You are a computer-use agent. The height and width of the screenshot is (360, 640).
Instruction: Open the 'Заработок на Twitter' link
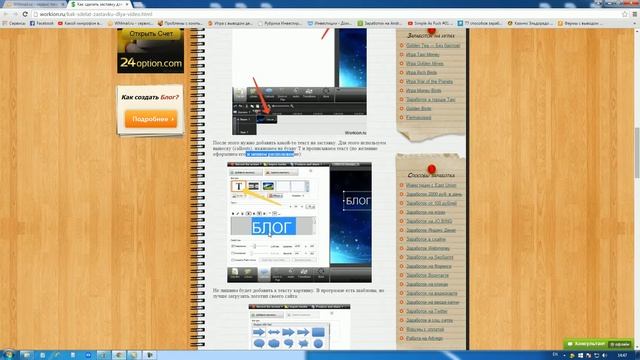pos(427,311)
